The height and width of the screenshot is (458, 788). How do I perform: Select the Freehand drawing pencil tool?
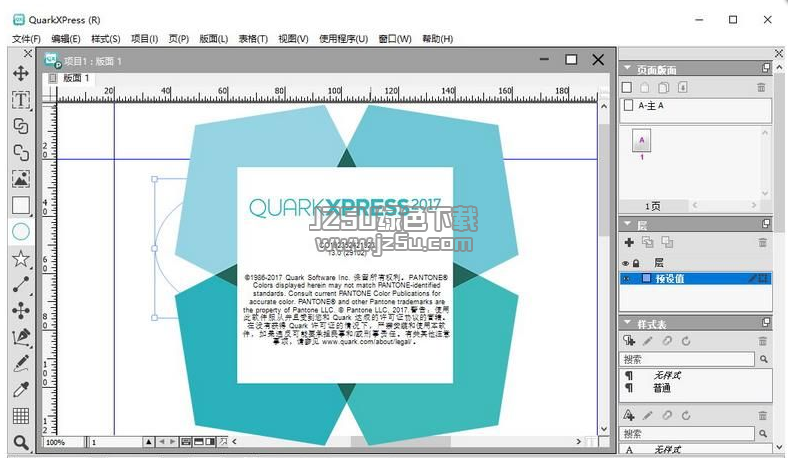tap(21, 363)
